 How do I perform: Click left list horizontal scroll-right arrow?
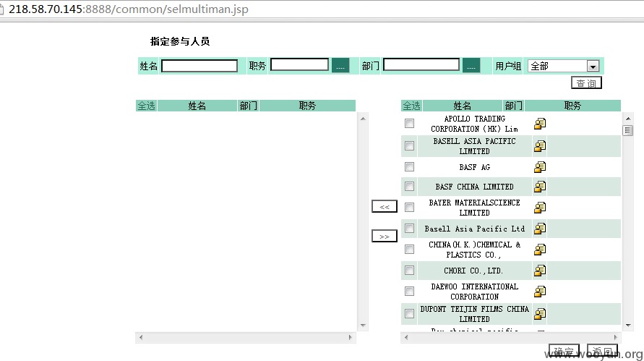(350, 337)
